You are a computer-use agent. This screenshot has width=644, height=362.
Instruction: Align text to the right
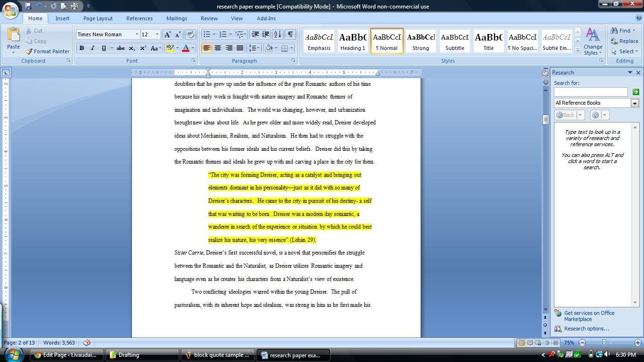click(x=229, y=48)
